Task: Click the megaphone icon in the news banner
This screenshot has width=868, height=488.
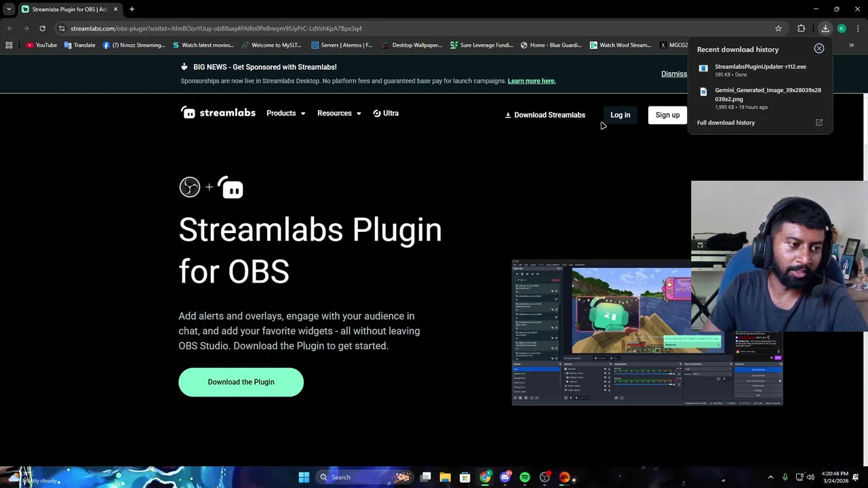Action: tap(184, 66)
